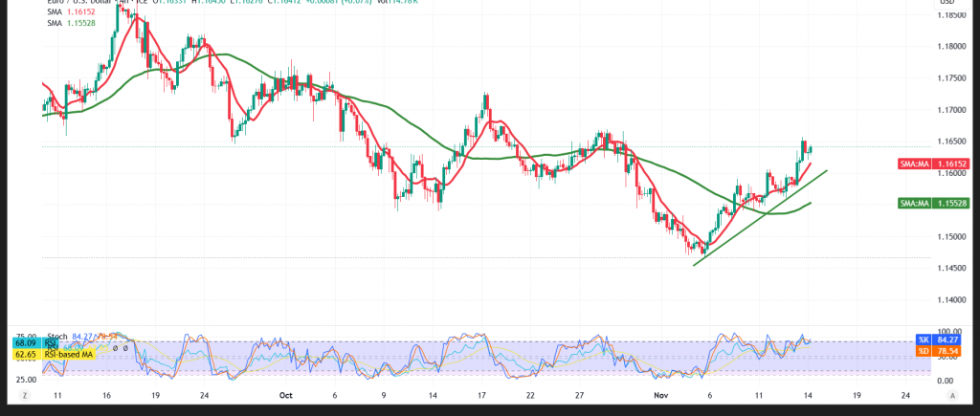Click the 14 date label on time axis
980x416 pixels.
[811, 394]
